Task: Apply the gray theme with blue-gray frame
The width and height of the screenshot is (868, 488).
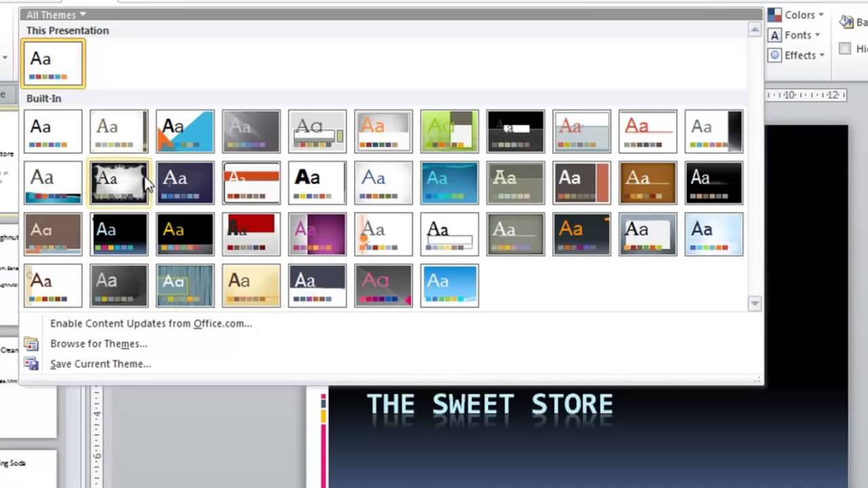Action: tap(648, 235)
